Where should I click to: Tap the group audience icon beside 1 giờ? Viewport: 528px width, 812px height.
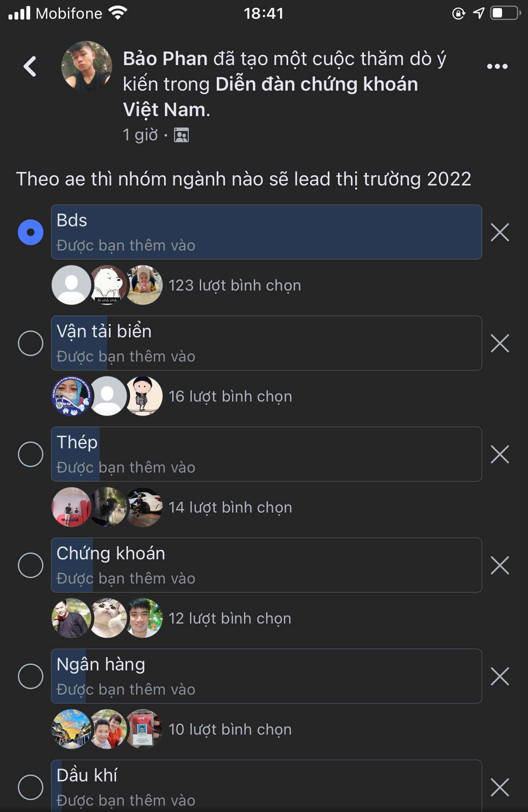[x=182, y=135]
